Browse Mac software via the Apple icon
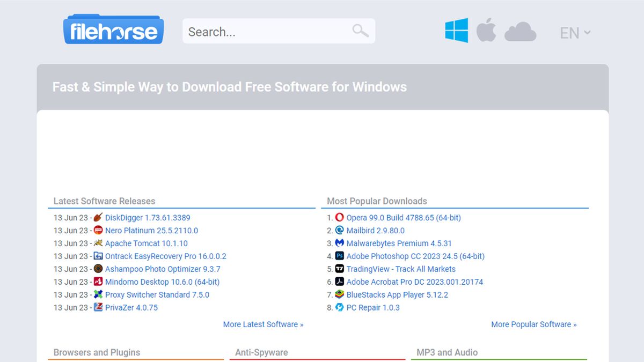This screenshot has width=644, height=362. pos(487,31)
